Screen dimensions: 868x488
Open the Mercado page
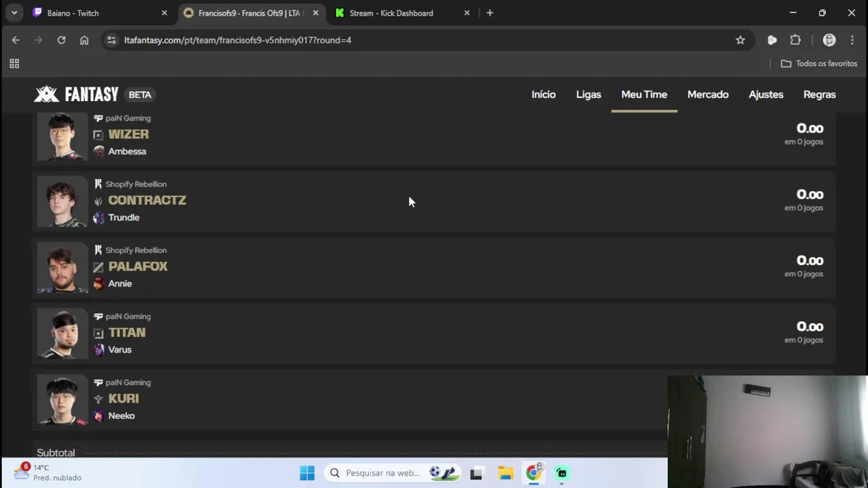708,94
